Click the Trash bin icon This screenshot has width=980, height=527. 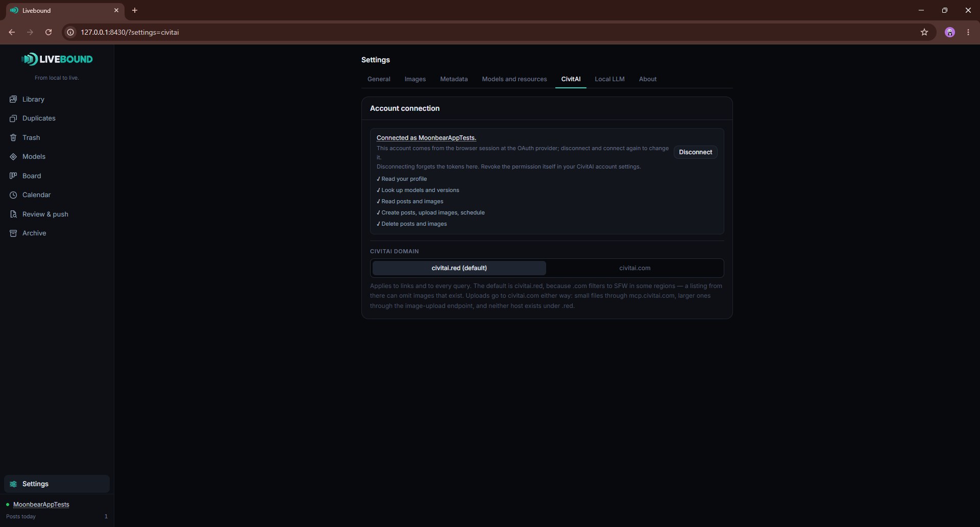click(13, 137)
